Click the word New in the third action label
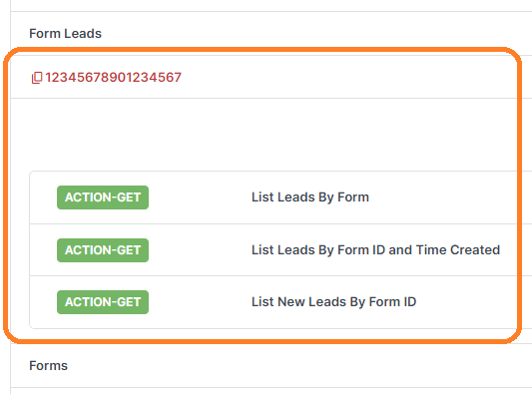The width and height of the screenshot is (532, 394). [x=291, y=302]
